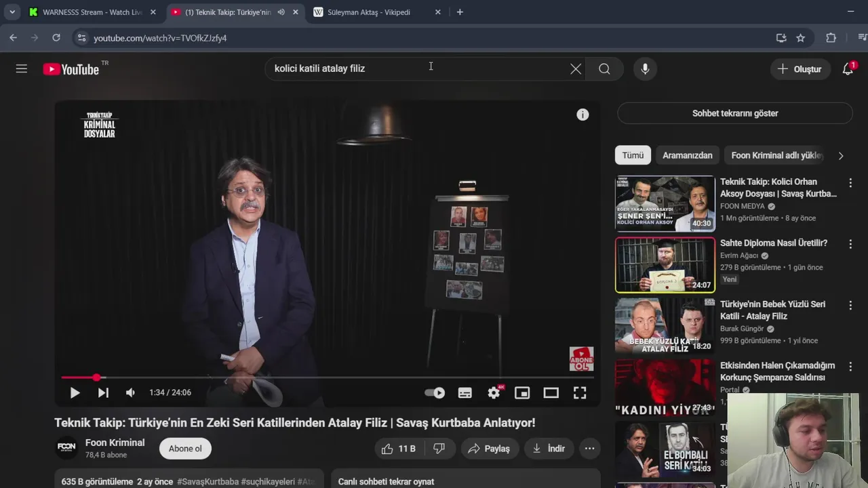Share the video with Paylaş
Viewport: 868px width, 488px height.
click(490, 449)
